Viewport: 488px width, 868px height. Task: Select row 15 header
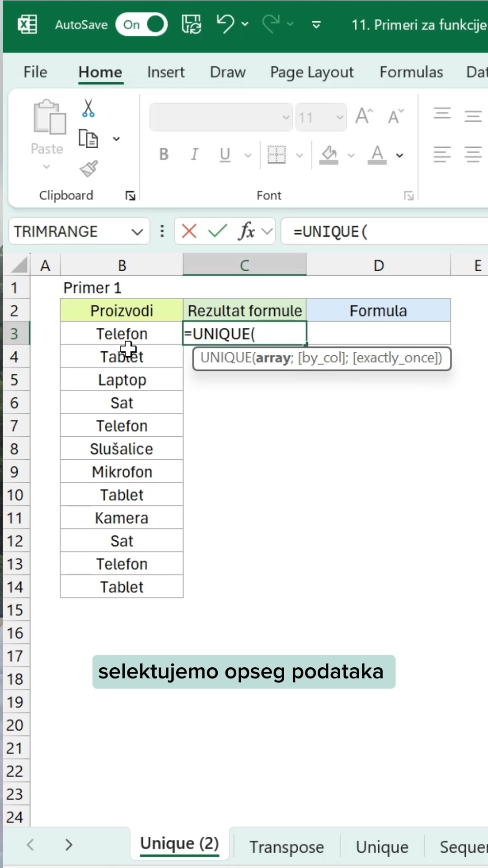tap(15, 610)
